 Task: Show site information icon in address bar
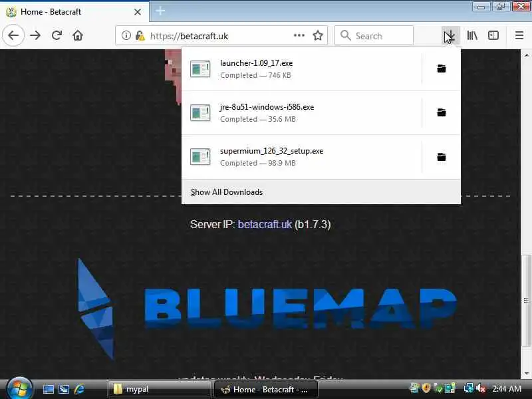126,35
